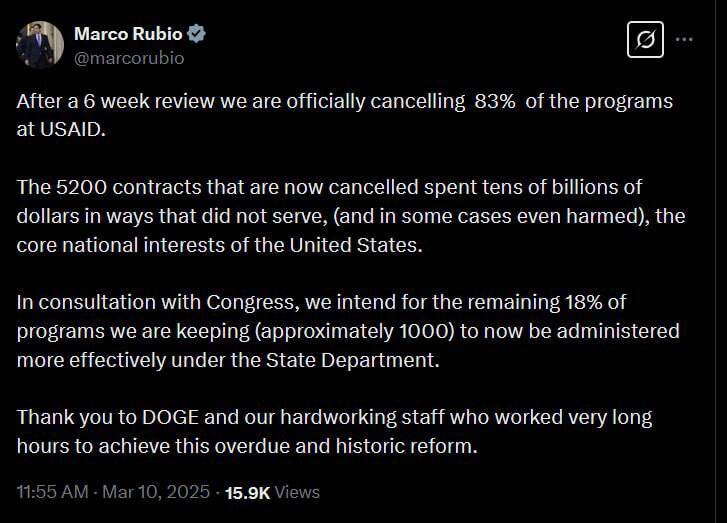Click the 15.9K view count number

[246, 492]
